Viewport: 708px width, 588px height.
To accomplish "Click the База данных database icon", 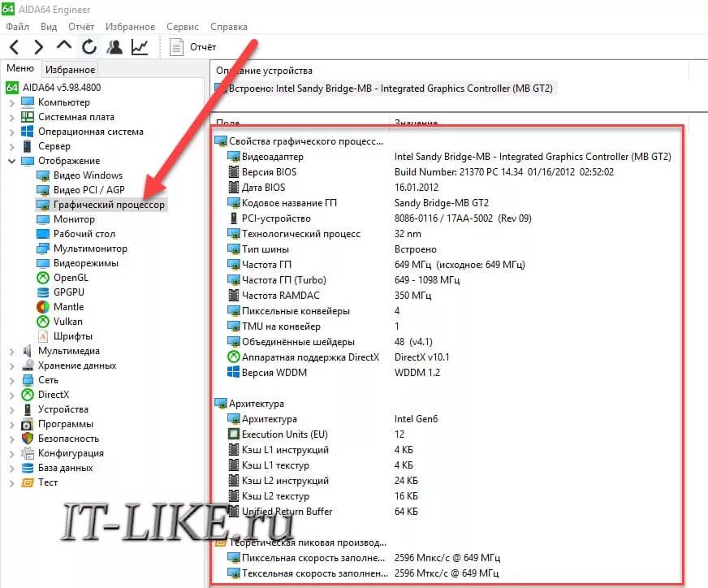I will tap(27, 468).
